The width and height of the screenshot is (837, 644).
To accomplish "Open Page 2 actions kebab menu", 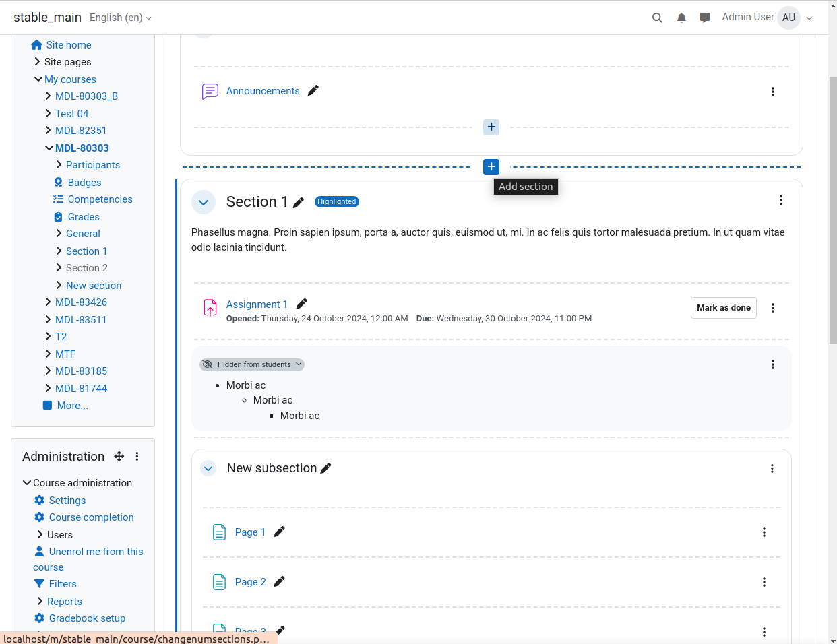I will [764, 582].
